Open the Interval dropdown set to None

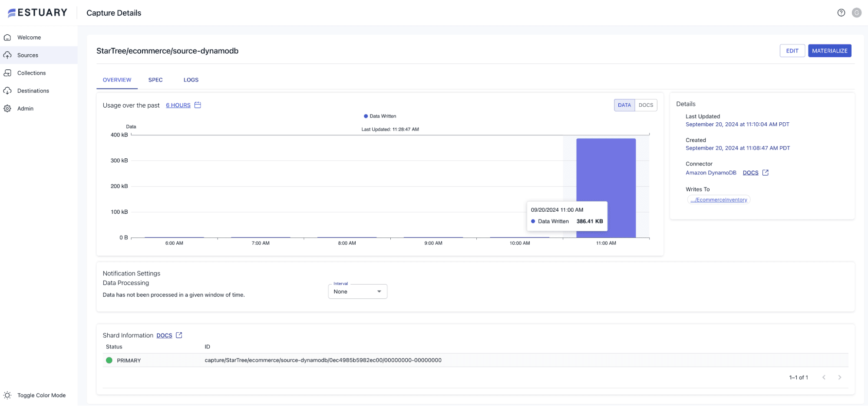point(357,291)
